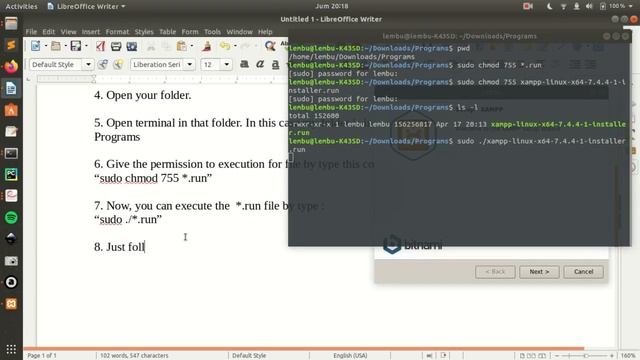This screenshot has height=360, width=640.
Task: Click the Open file folder icon
Action: point(56,46)
